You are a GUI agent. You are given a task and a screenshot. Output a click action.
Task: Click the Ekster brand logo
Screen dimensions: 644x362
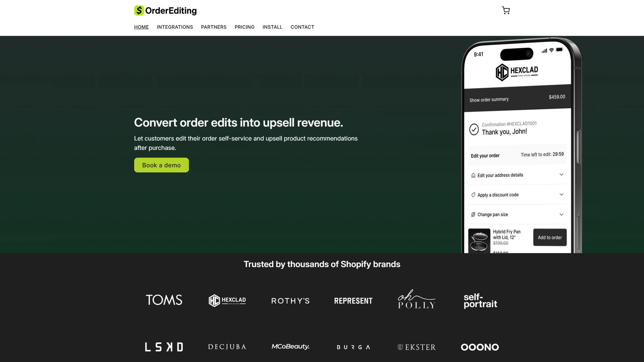click(416, 347)
